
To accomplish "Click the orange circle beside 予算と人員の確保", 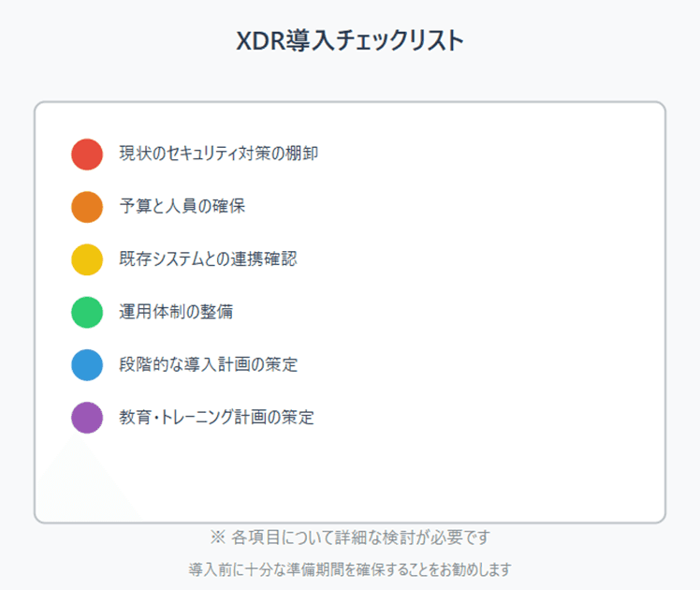I will tap(87, 206).
